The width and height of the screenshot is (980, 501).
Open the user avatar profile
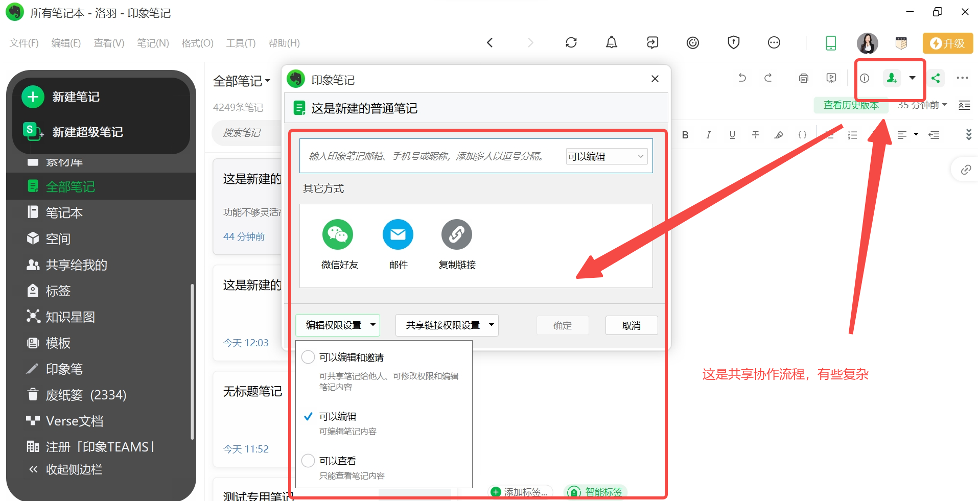[x=867, y=43]
